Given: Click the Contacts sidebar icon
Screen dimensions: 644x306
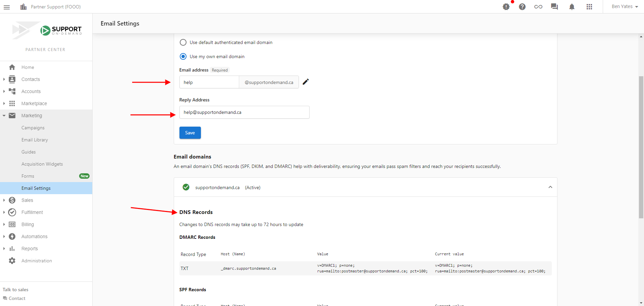Looking at the screenshot, I should coord(12,79).
